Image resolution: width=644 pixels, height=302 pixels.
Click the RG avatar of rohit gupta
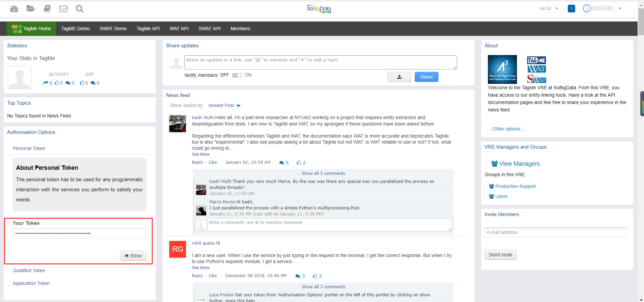coord(178,249)
